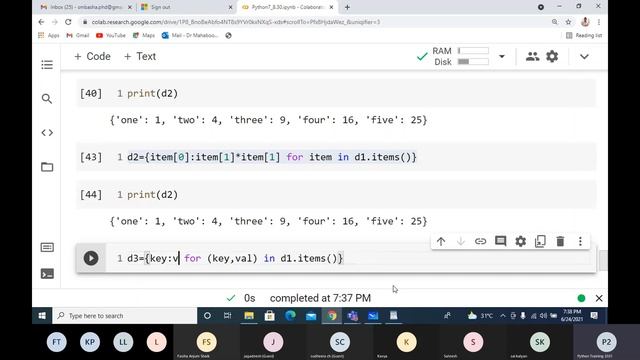Screen dimensions: 640x360
Task: Click the d2 comprehension code in cell 43
Action: pos(272,157)
